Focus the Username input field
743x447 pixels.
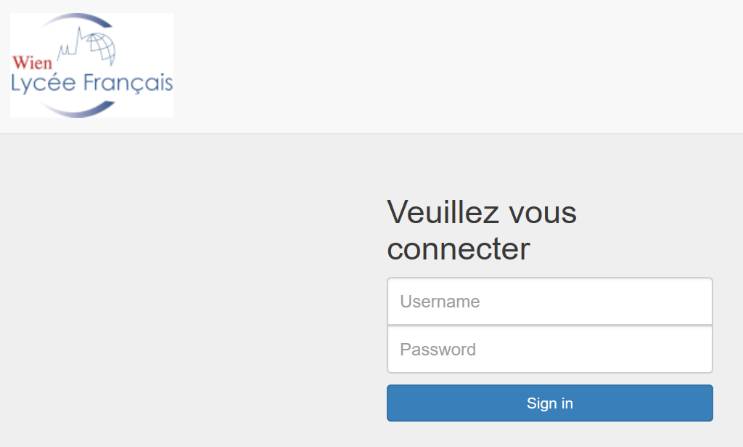[550, 301]
